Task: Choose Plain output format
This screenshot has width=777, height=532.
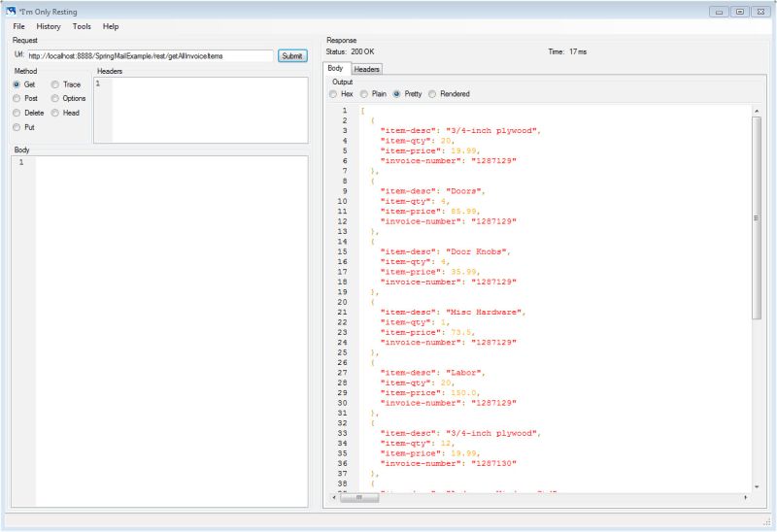Action: click(373, 94)
